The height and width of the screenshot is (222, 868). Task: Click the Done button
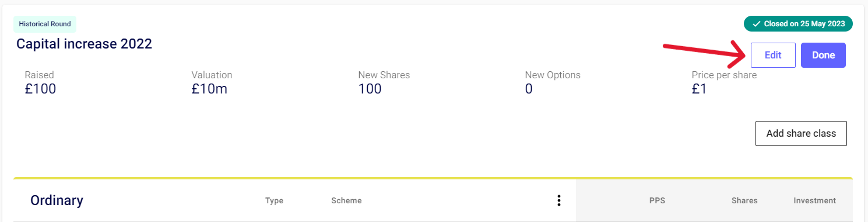pyautogui.click(x=823, y=56)
